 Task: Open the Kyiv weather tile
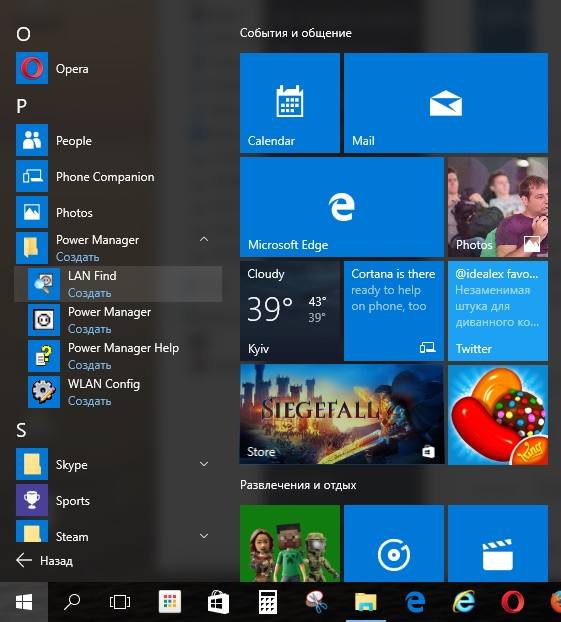290,311
